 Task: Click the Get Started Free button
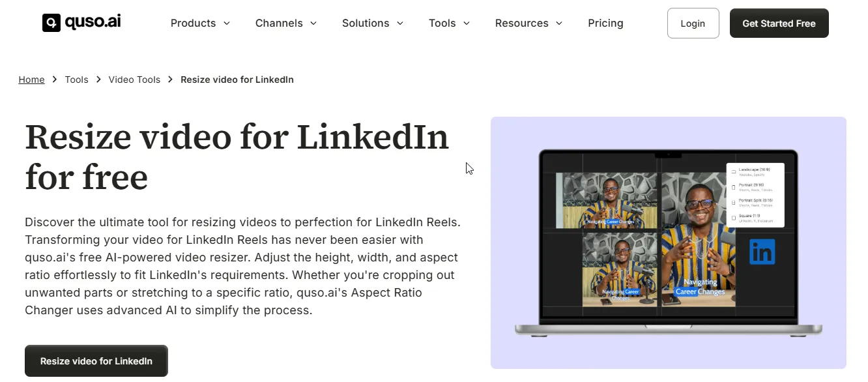[779, 23]
